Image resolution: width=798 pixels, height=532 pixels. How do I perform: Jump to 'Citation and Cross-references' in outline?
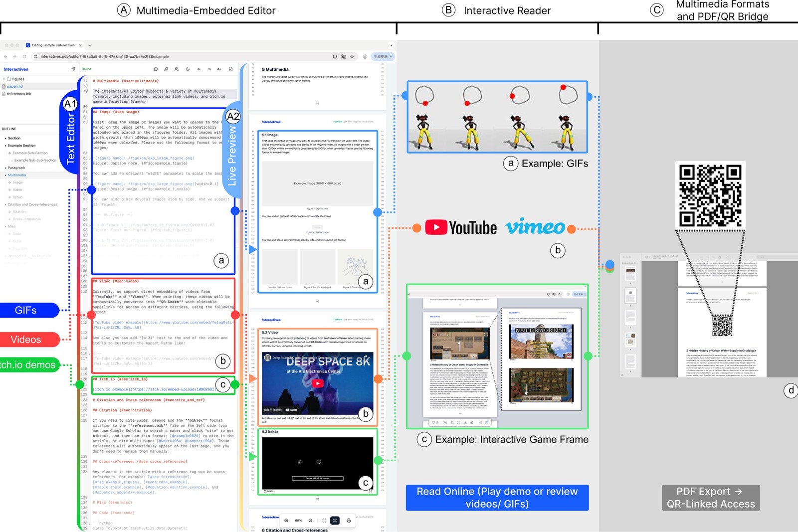(x=32, y=204)
